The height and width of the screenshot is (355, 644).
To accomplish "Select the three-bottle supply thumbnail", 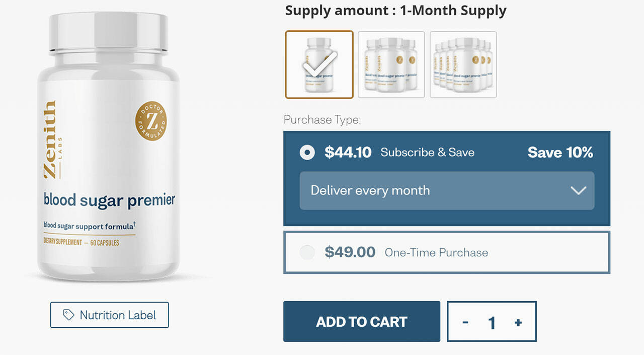I will 391,64.
